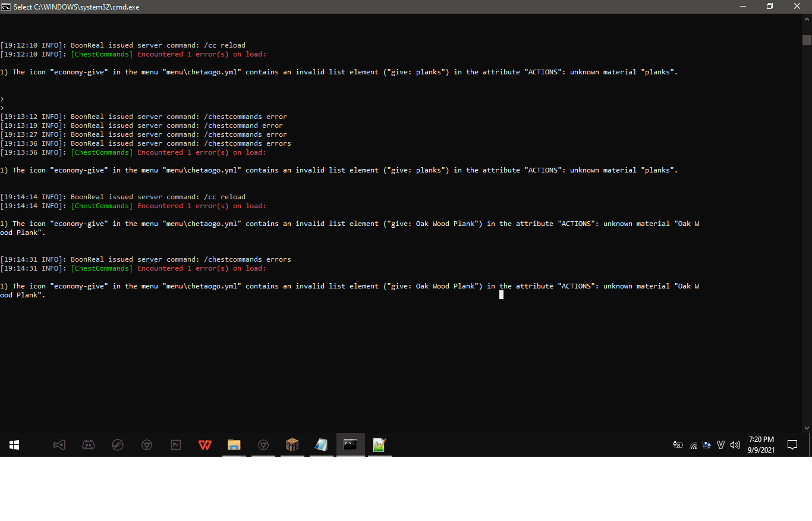The width and height of the screenshot is (812, 521).
Task: Launch Adobe Premiere Pro from the taskbar
Action: click(x=175, y=445)
